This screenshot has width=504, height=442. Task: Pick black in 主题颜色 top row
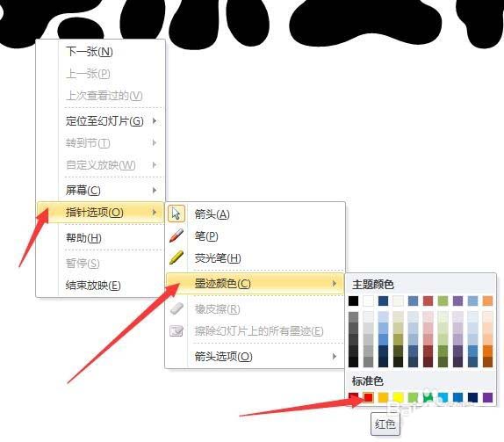click(353, 301)
